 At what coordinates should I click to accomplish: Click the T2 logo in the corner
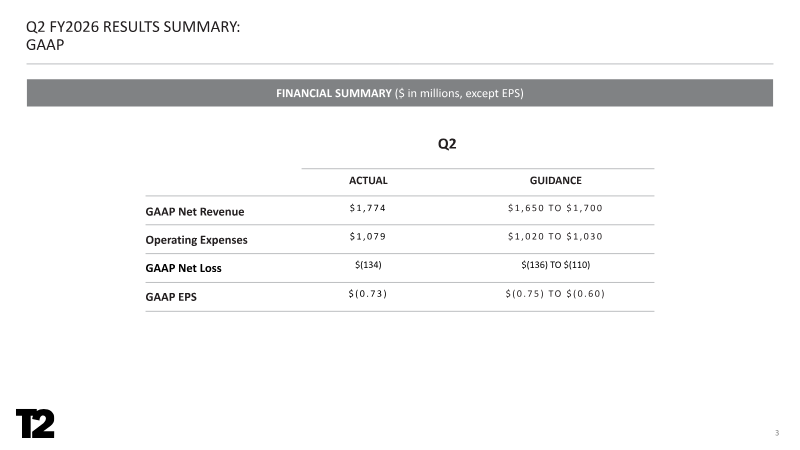[x=35, y=423]
